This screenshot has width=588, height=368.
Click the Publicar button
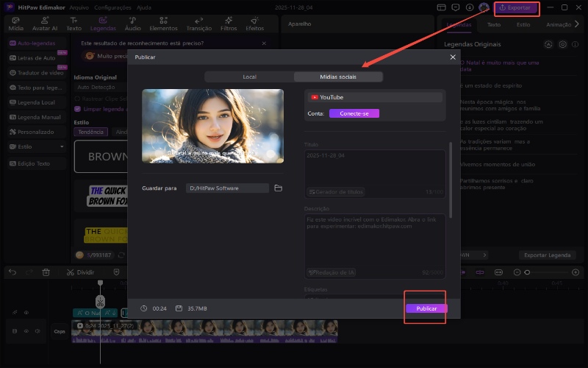(x=426, y=308)
